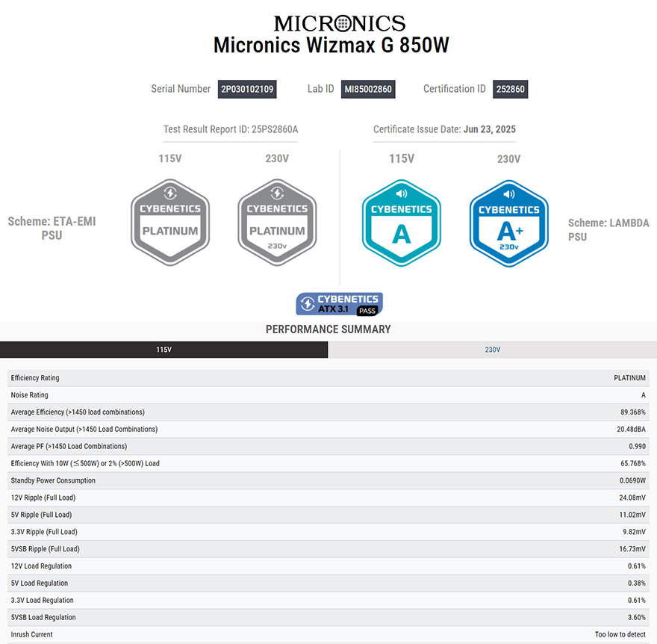Viewport: 657px width, 644px height.
Task: Click the Inrush Current row label
Action: coord(31,634)
